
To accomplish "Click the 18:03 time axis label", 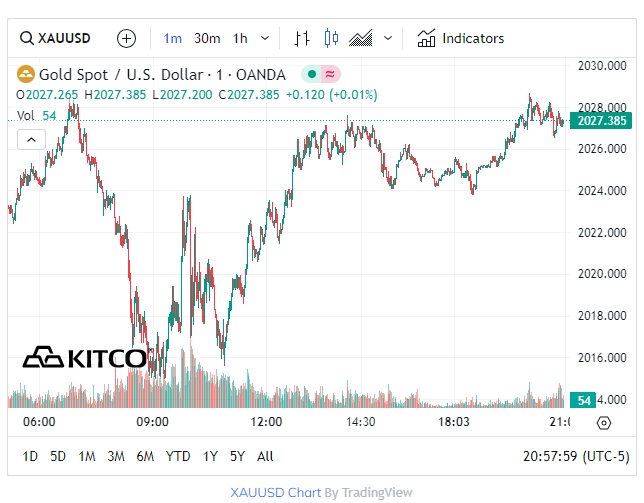I will click(x=454, y=422).
